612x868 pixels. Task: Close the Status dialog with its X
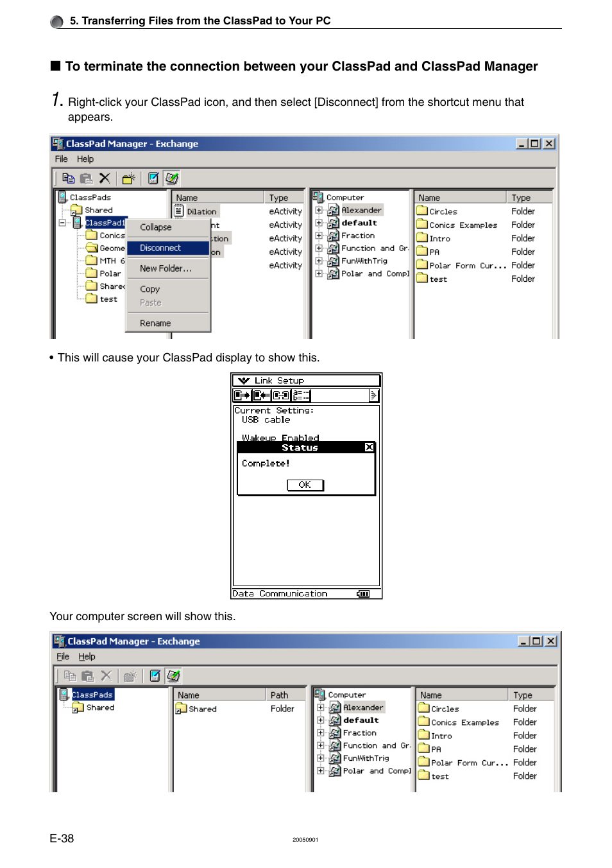(x=369, y=447)
